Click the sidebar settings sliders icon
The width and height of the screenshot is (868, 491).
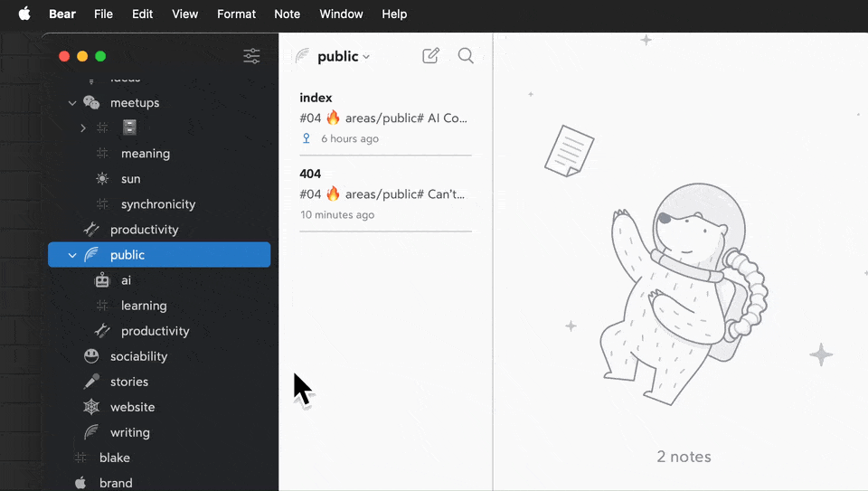click(x=251, y=56)
